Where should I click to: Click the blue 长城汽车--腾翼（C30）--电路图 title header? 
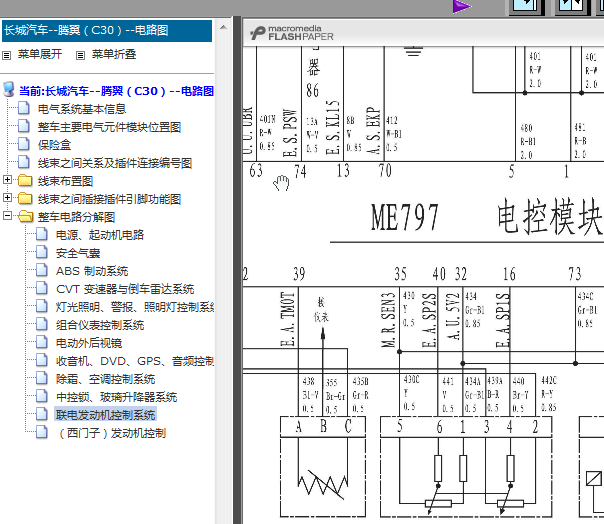pos(107,30)
